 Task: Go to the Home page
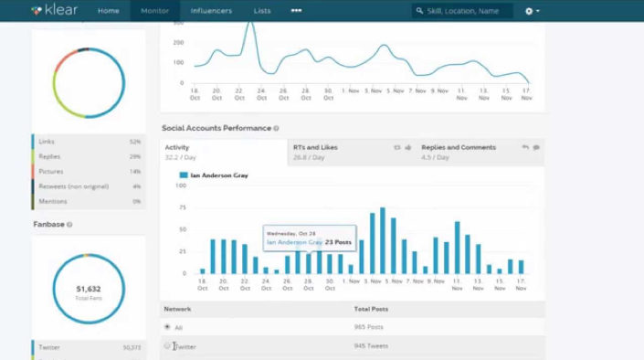(x=109, y=11)
